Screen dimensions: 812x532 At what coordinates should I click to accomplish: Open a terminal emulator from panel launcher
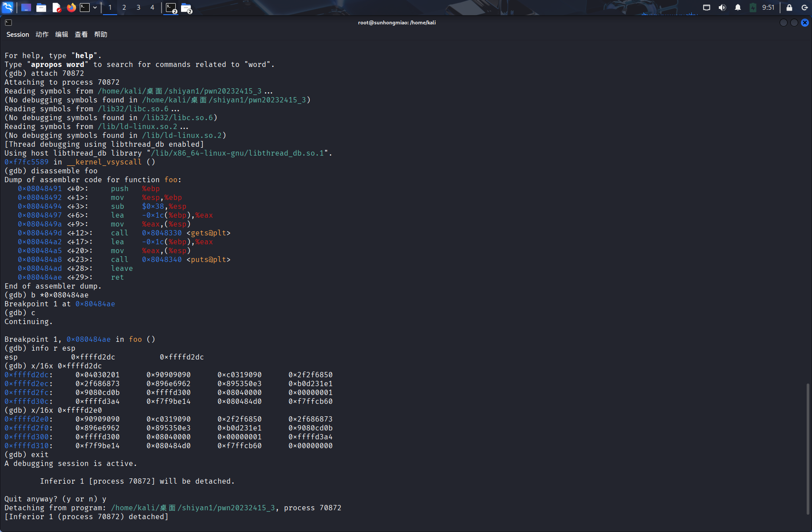tap(85, 8)
